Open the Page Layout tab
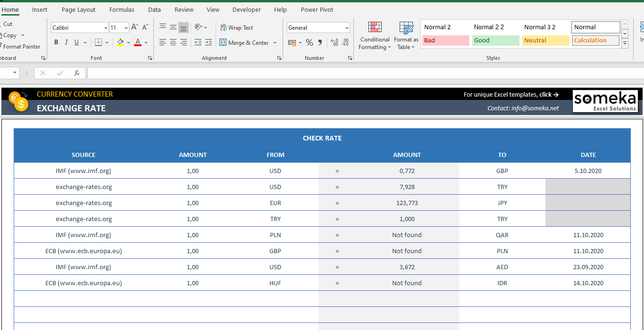This screenshot has width=644, height=330. (78, 9)
